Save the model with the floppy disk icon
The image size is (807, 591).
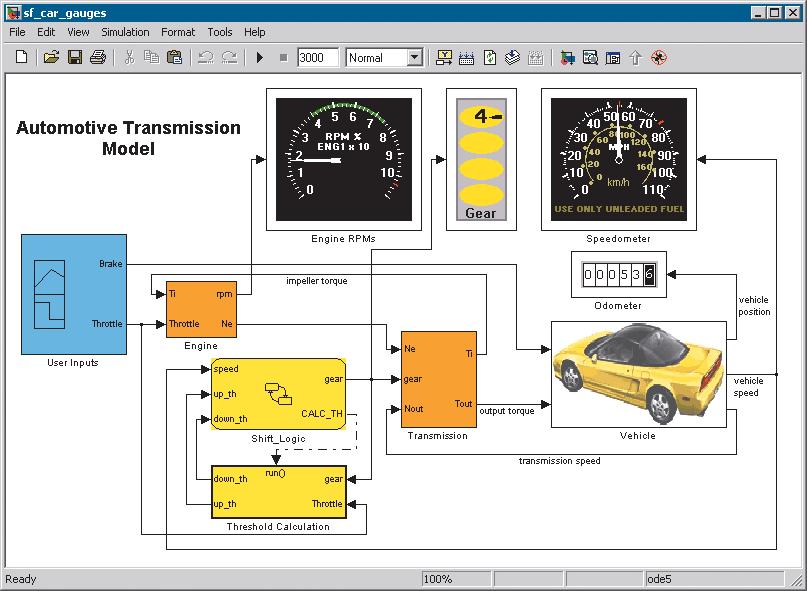(x=75, y=57)
